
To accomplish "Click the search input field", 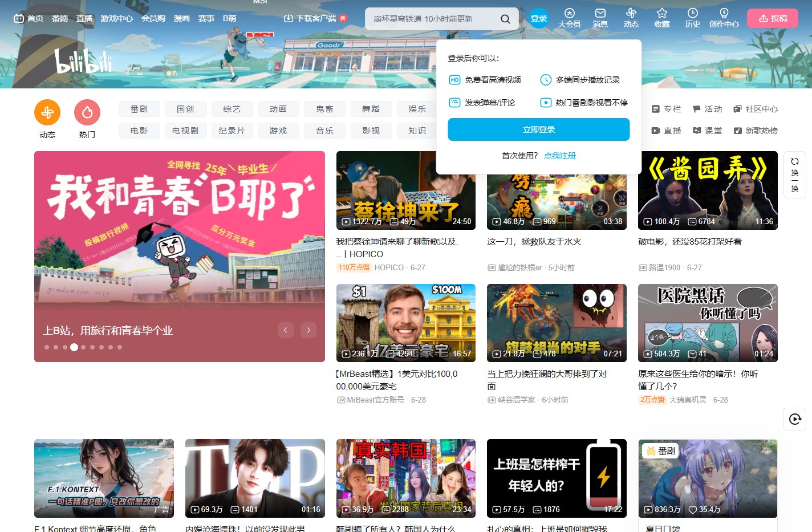I will pyautogui.click(x=432, y=19).
